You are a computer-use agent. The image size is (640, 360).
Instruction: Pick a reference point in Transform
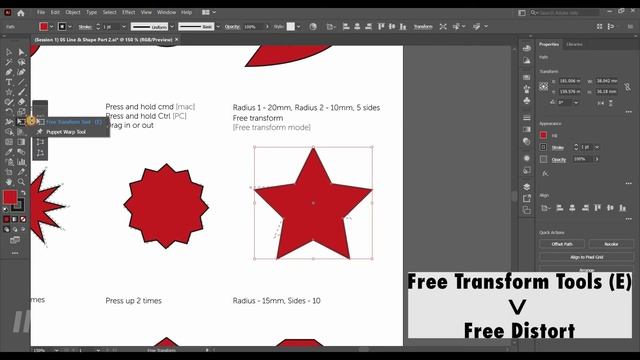click(x=544, y=87)
